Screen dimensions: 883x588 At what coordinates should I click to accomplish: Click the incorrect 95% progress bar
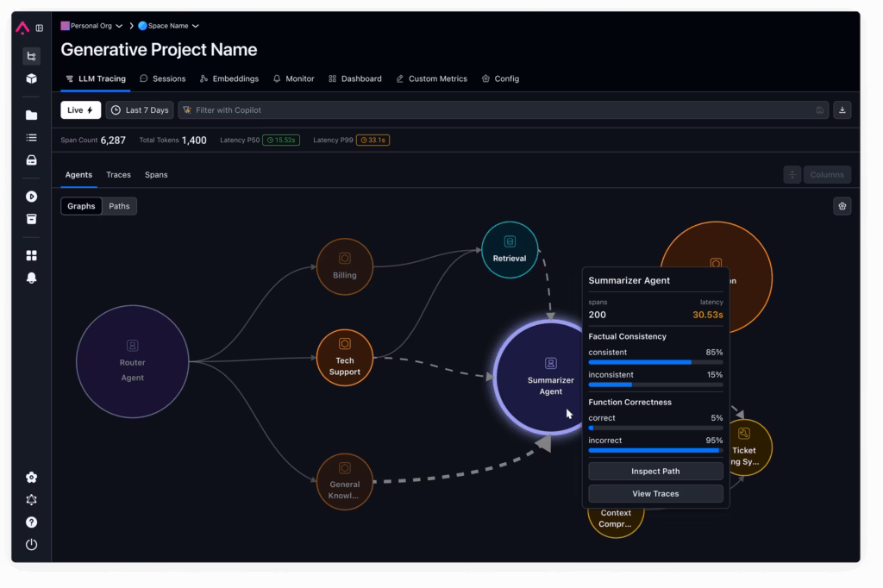point(655,451)
